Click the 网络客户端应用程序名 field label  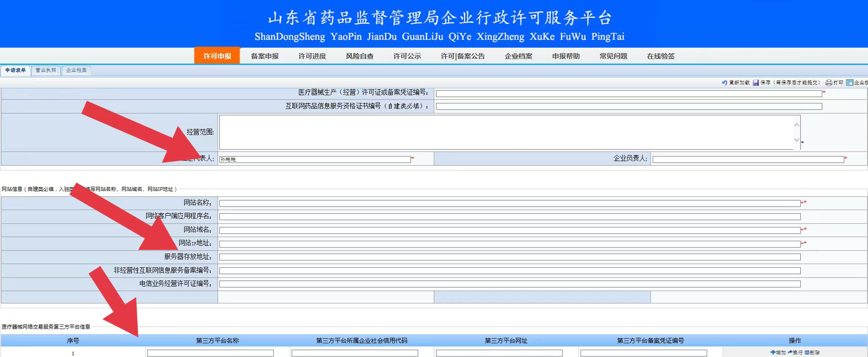click(179, 216)
